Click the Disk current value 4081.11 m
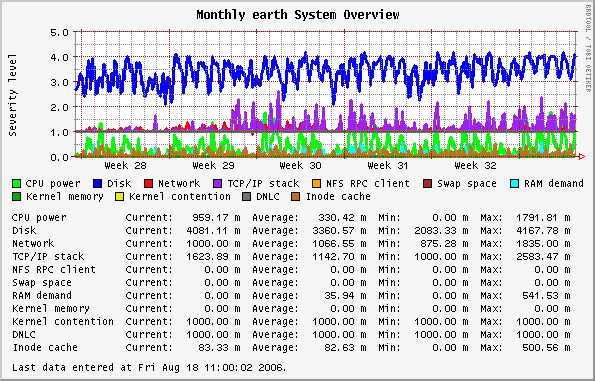 (x=213, y=231)
